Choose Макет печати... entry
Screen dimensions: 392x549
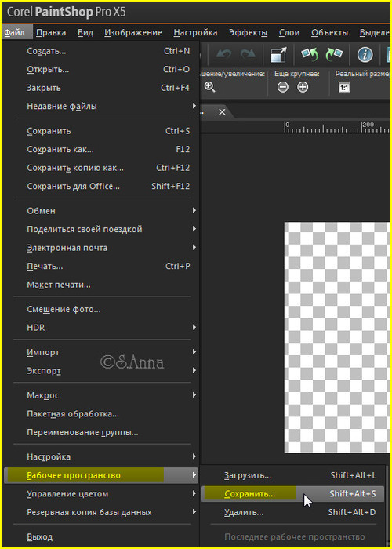101,285
